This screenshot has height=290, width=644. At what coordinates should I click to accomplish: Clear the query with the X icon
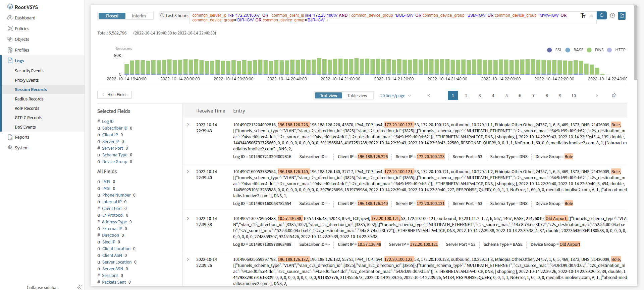point(591,16)
